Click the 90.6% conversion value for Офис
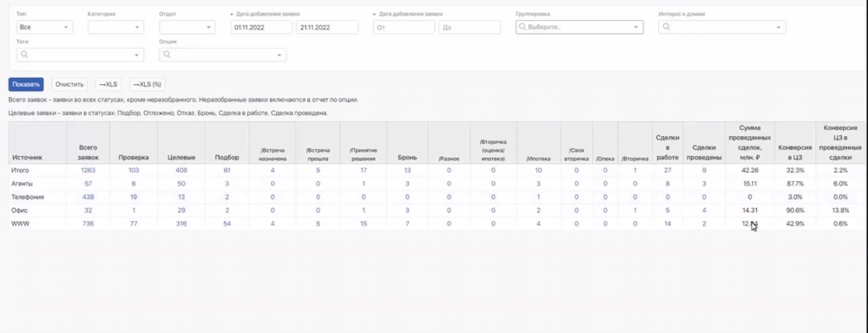Screen dimensions: 868x333 pyautogui.click(x=795, y=210)
